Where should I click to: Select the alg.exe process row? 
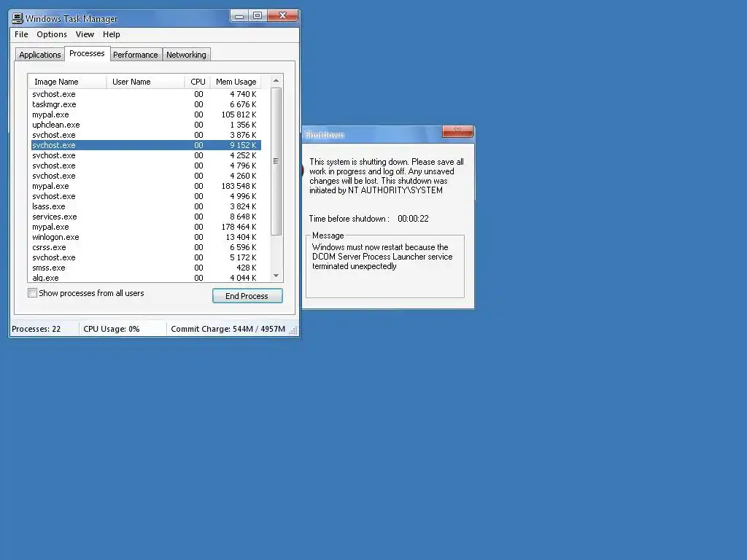pos(146,278)
